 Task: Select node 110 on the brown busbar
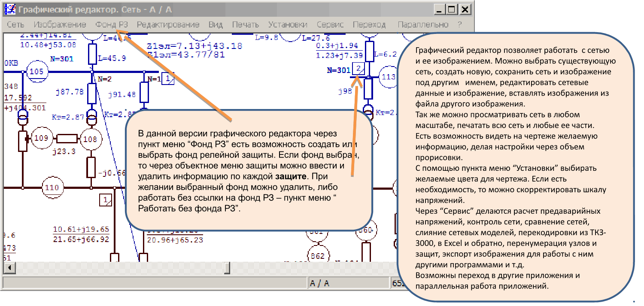[x=52, y=188]
